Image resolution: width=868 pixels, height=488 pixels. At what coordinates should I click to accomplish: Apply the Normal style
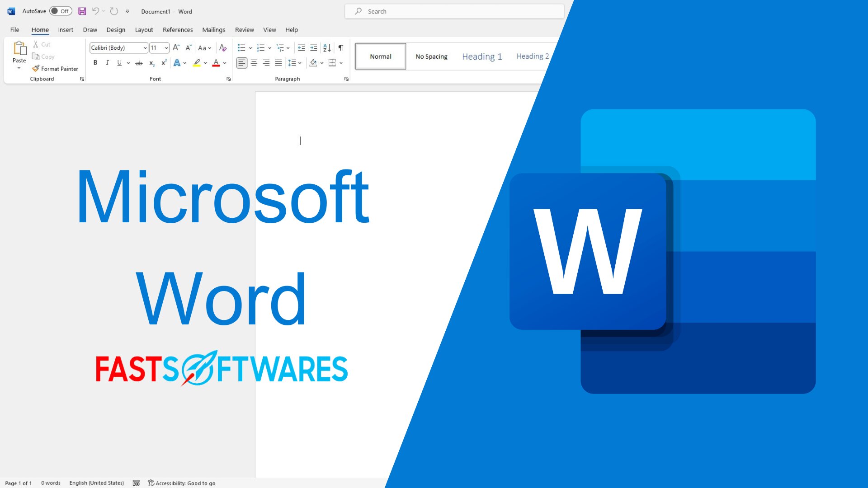click(381, 56)
